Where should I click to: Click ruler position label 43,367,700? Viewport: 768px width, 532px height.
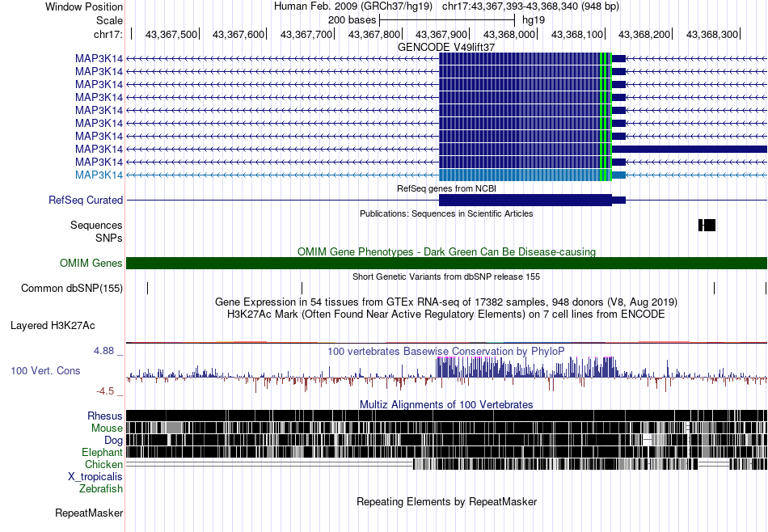pos(306,34)
